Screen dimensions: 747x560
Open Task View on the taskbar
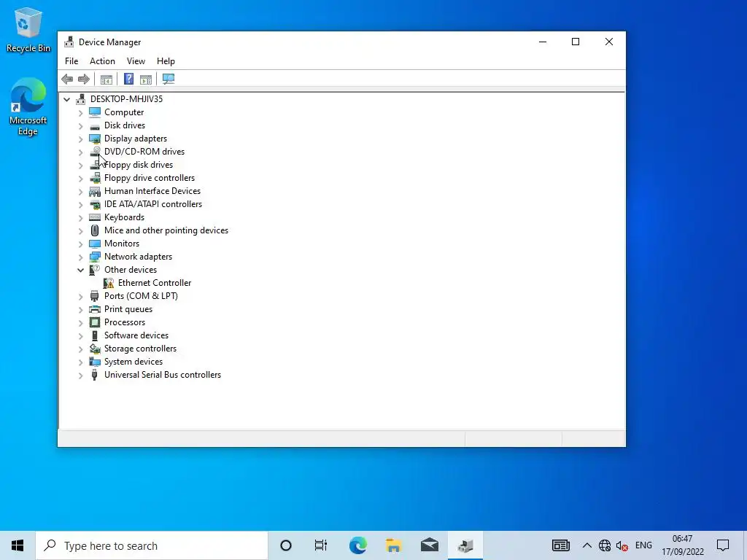pos(321,545)
